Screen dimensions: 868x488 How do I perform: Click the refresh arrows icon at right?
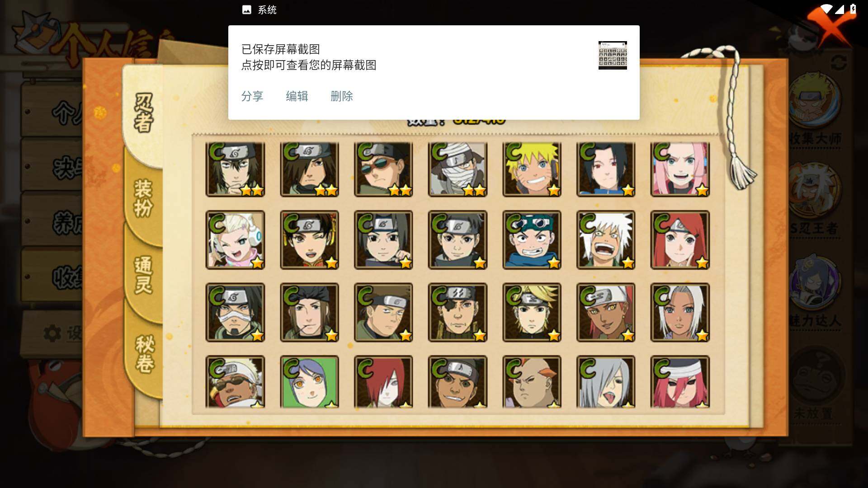(839, 62)
